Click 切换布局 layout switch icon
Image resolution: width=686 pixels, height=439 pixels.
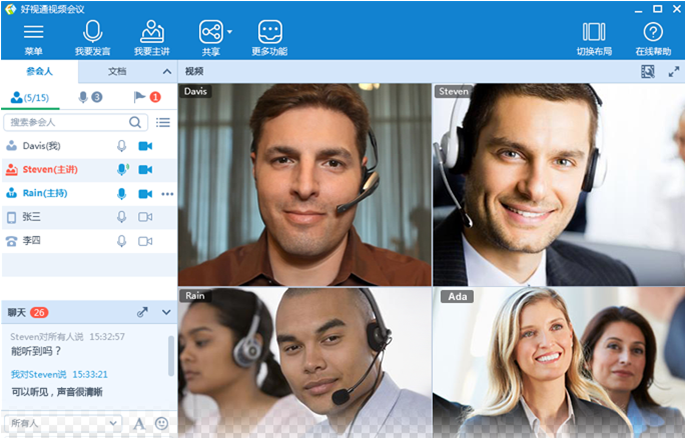tap(594, 33)
